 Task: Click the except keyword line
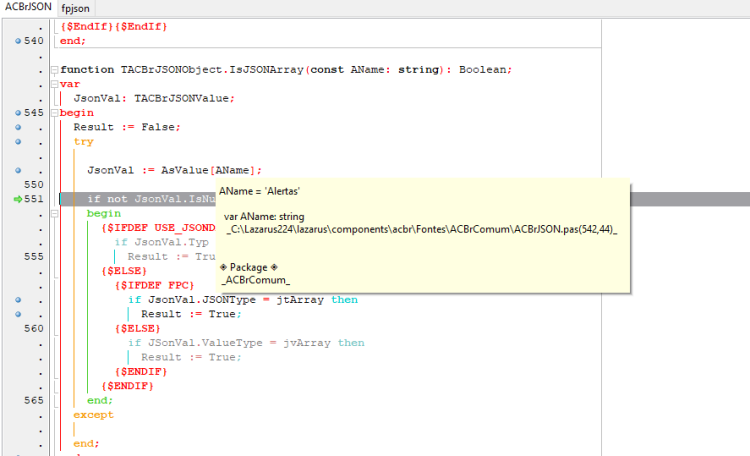93,415
